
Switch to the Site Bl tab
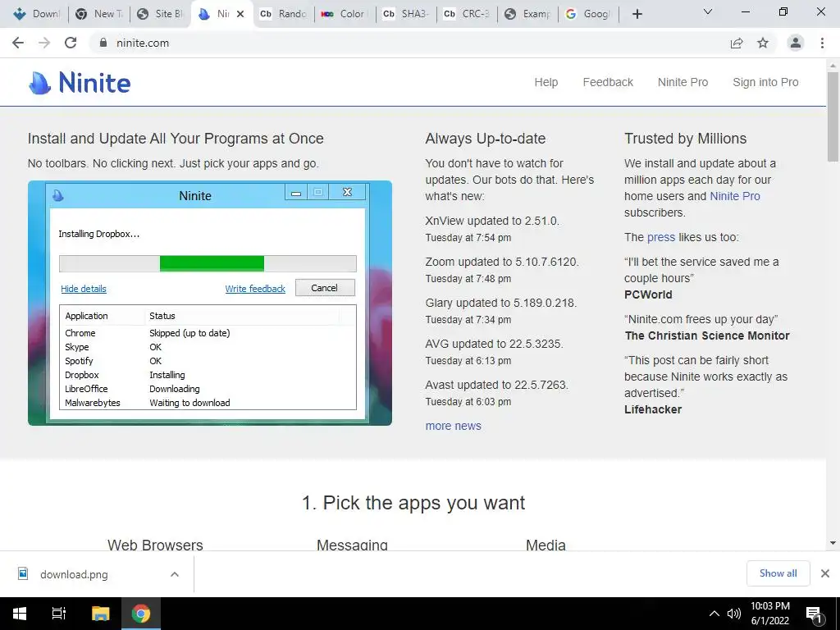tap(160, 14)
